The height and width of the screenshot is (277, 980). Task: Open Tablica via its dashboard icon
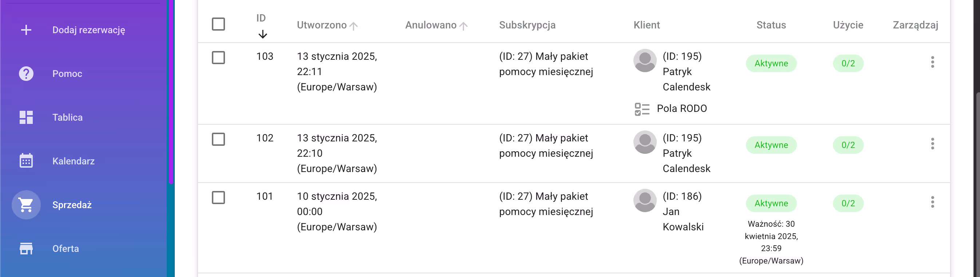pyautogui.click(x=26, y=117)
